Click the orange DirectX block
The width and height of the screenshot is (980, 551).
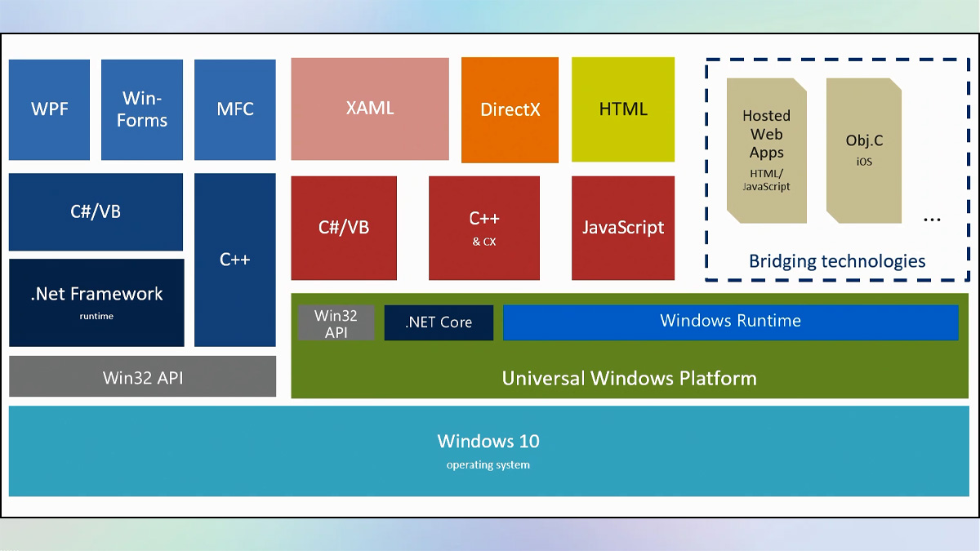pyautogui.click(x=510, y=110)
